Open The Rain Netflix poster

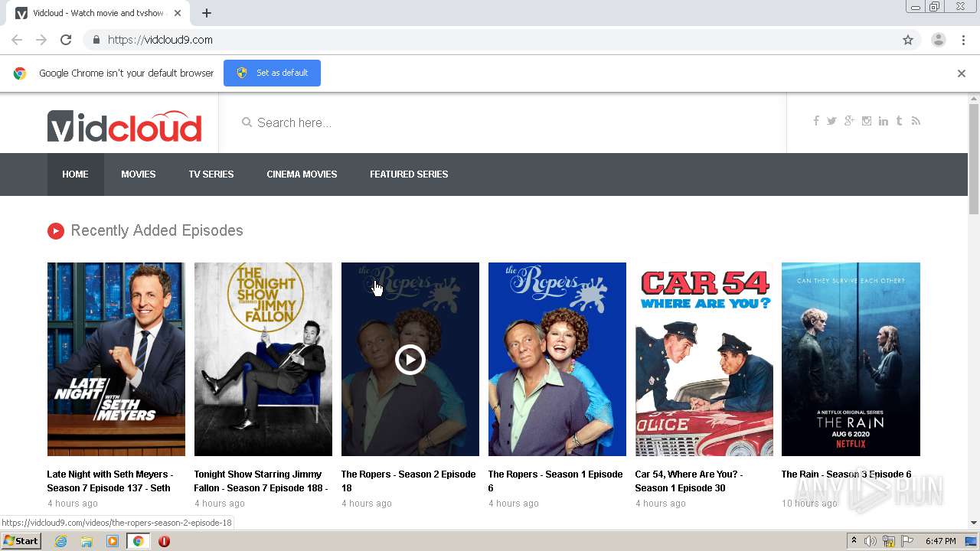851,359
